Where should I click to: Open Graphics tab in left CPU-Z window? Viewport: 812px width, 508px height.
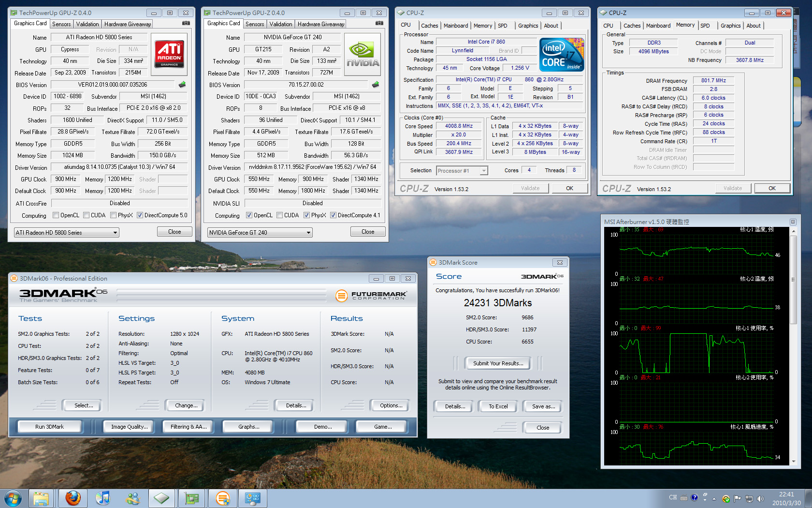[x=528, y=26]
